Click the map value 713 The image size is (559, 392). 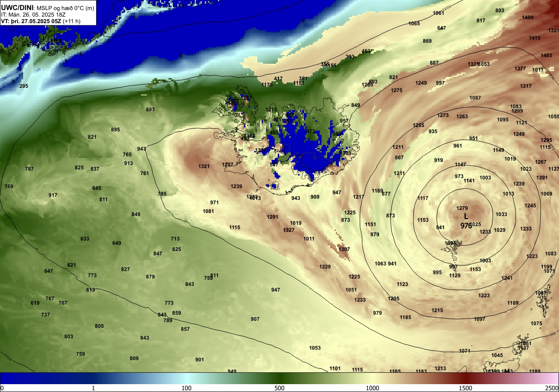pyautogui.click(x=175, y=239)
